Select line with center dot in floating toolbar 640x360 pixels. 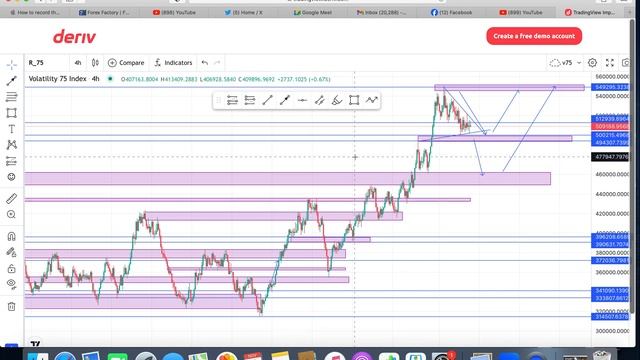(x=285, y=100)
